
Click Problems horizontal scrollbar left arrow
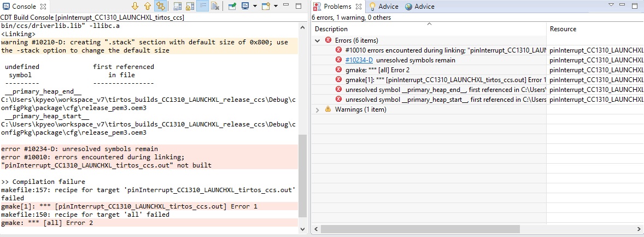[316, 229]
